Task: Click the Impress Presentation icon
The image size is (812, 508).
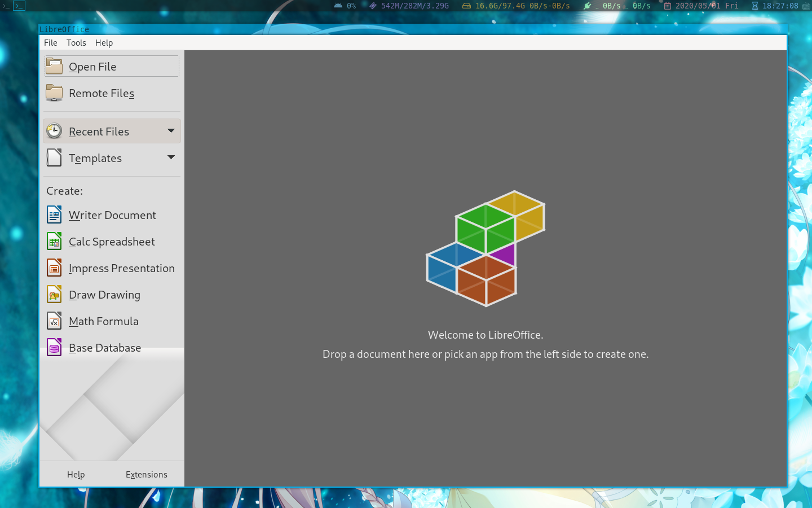Action: point(54,268)
